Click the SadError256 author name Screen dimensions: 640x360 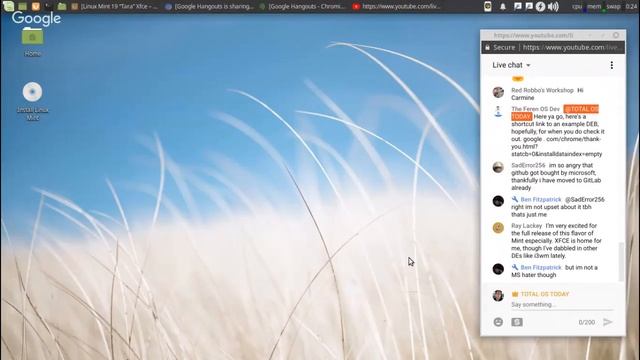click(x=528, y=165)
